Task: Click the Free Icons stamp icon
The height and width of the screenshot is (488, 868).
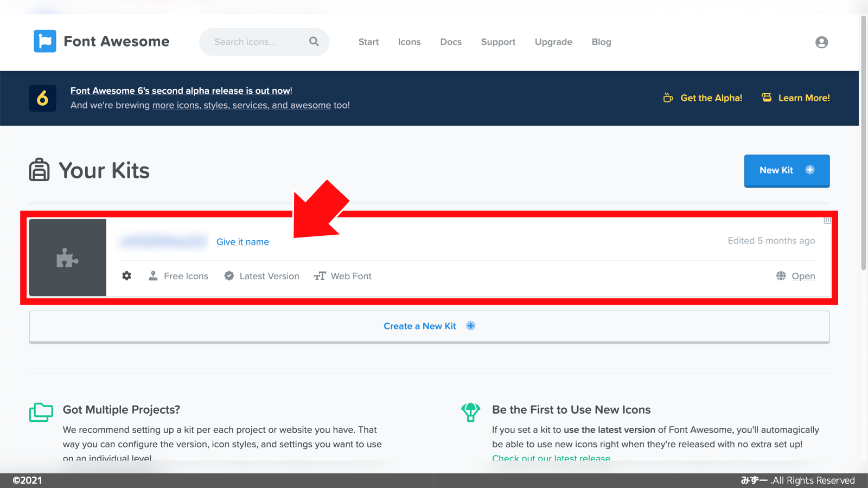Action: (153, 276)
